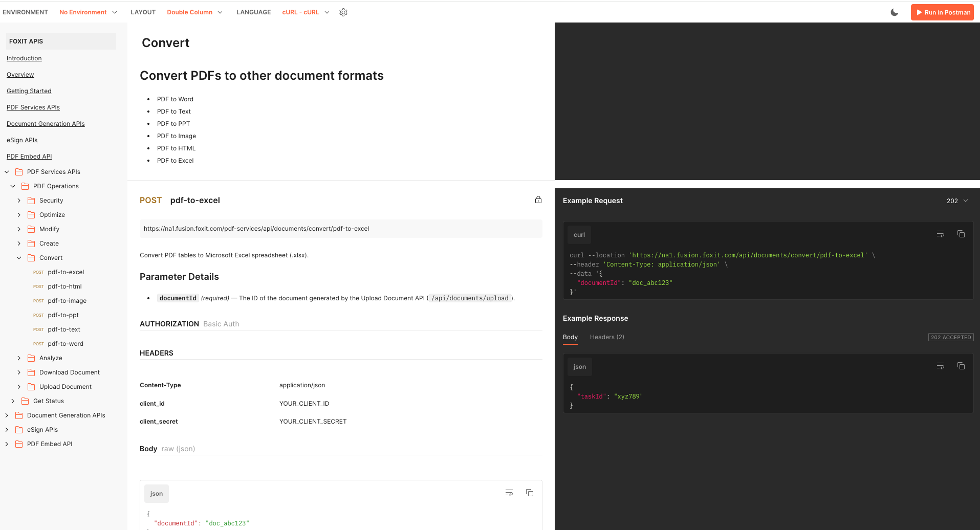Switch to the Body response tab

click(x=570, y=337)
